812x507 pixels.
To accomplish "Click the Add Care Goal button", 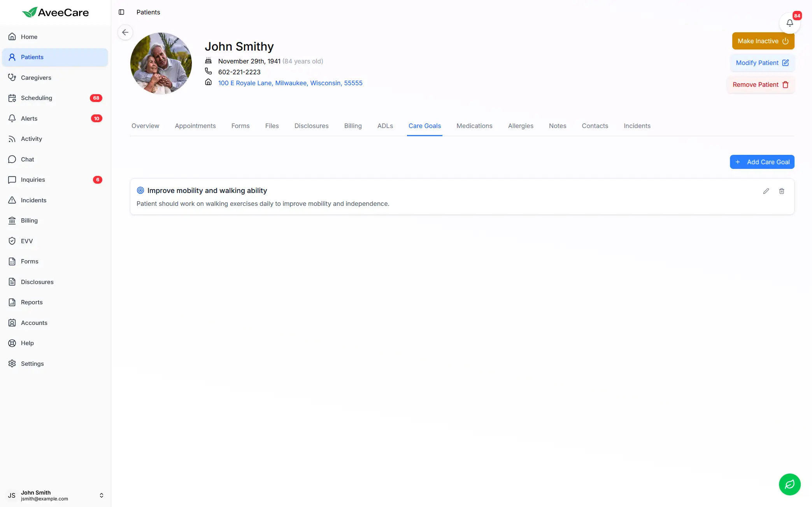I will pos(762,162).
